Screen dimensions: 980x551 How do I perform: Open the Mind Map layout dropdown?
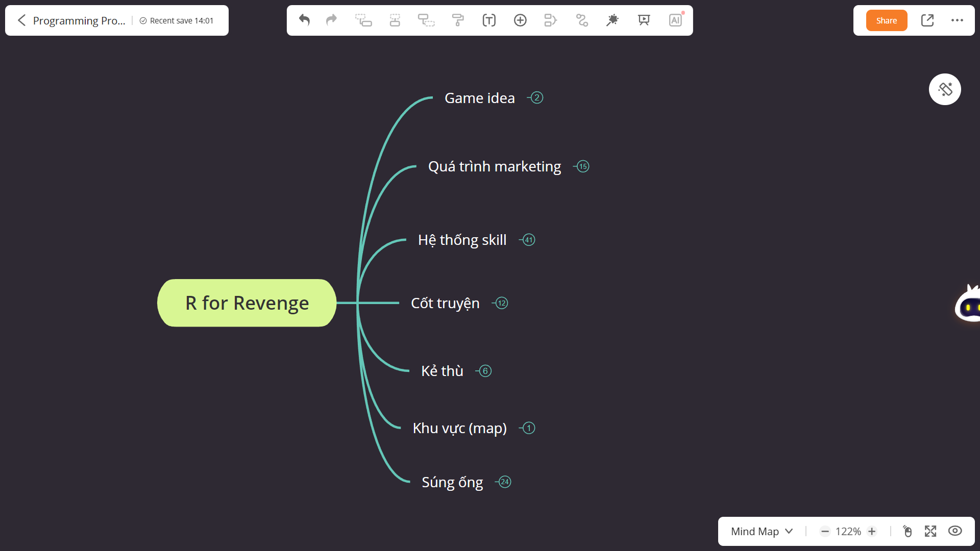pyautogui.click(x=762, y=531)
